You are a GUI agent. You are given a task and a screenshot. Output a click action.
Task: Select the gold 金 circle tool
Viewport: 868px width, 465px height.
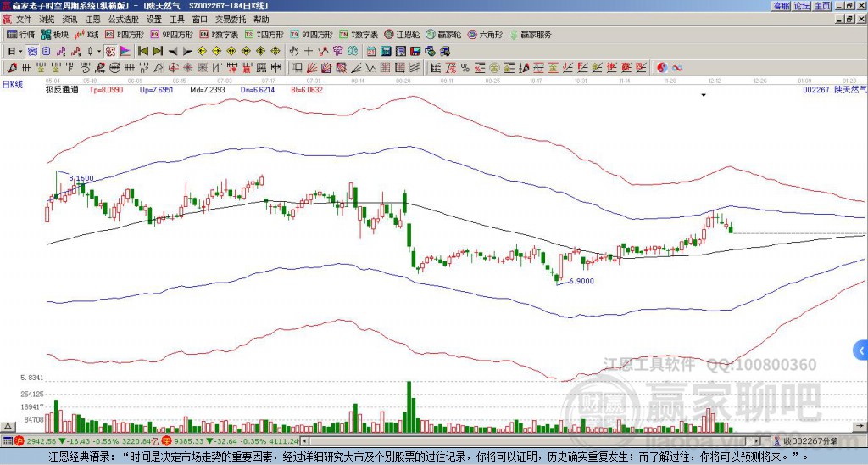click(x=494, y=68)
